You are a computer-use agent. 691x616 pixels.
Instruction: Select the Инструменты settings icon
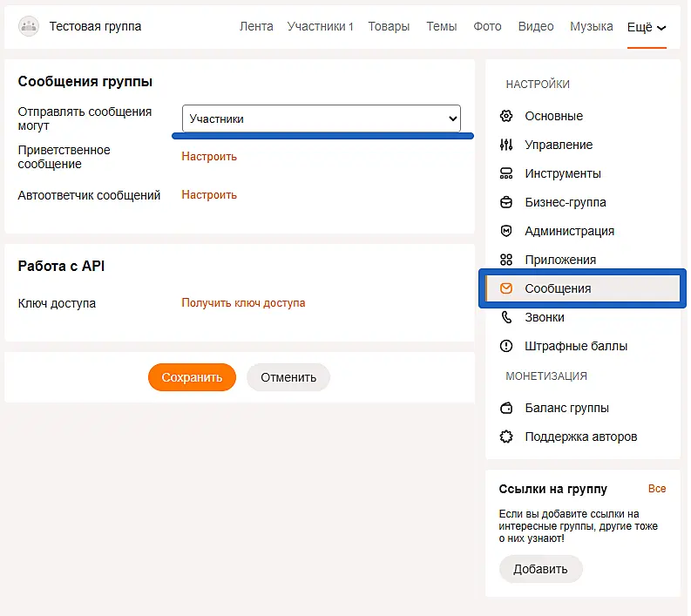pyautogui.click(x=506, y=173)
